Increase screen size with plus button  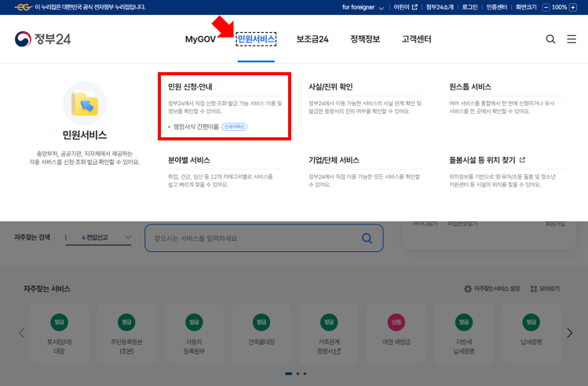pos(573,7)
